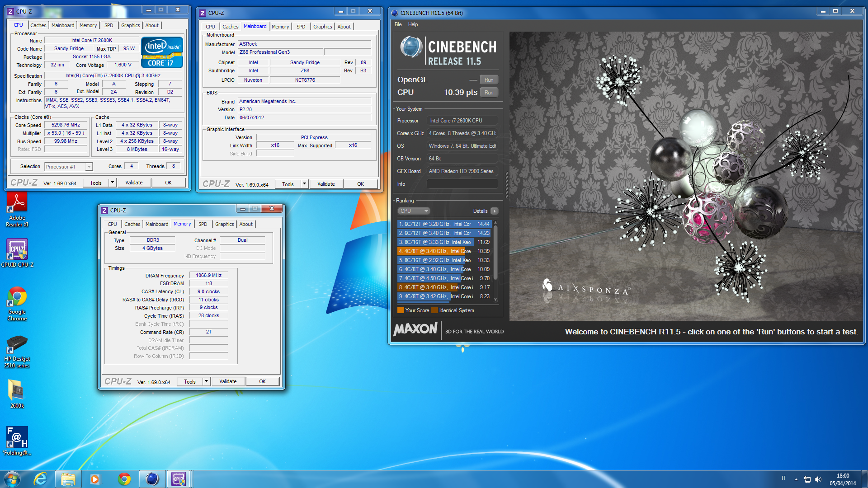Viewport: 868px width, 488px height.
Task: Click Tools button in Memory CPU-Z window
Action: [190, 381]
